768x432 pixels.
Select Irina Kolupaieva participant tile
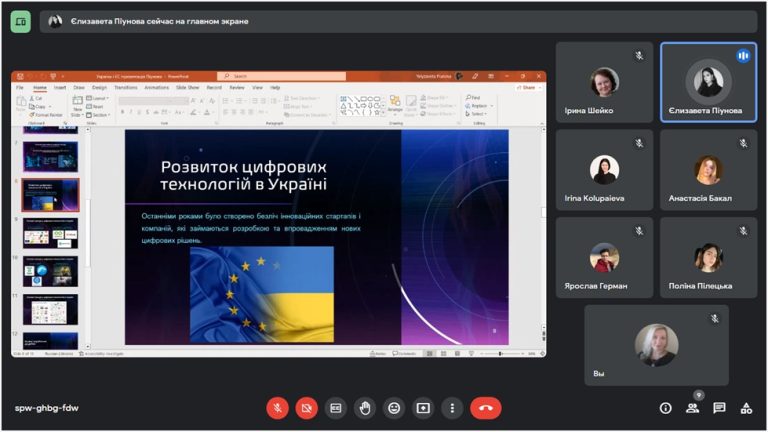(x=604, y=170)
